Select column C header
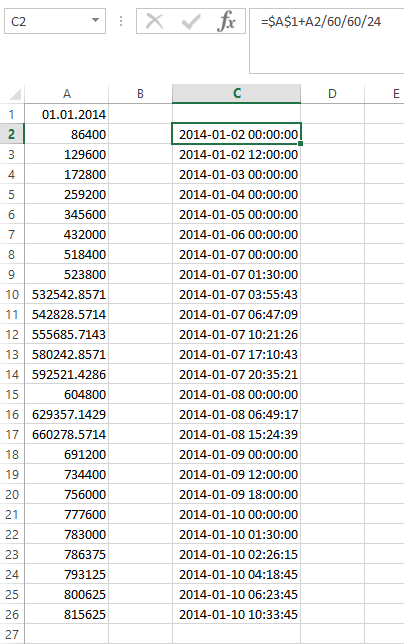 coord(236,94)
